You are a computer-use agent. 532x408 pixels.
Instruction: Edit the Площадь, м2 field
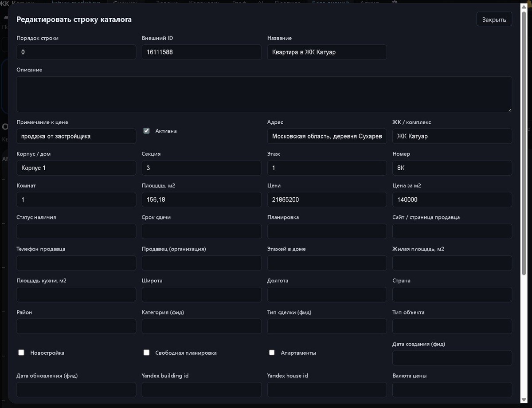202,200
